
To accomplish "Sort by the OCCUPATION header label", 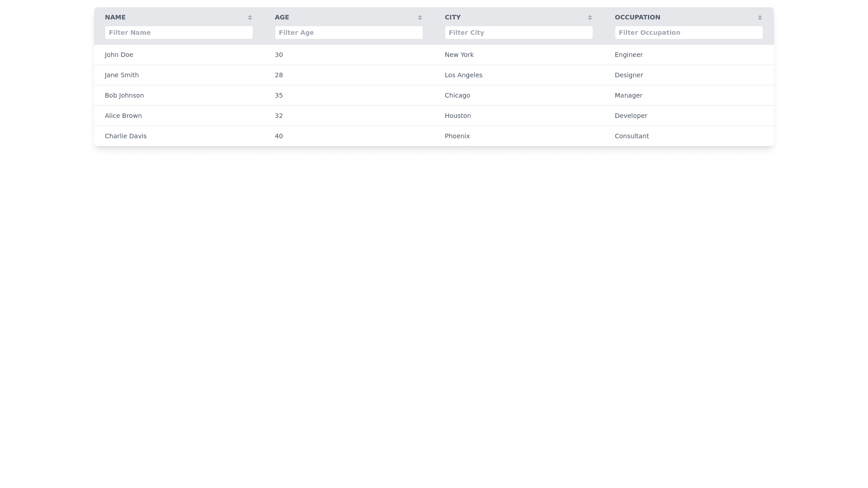I will (x=637, y=17).
